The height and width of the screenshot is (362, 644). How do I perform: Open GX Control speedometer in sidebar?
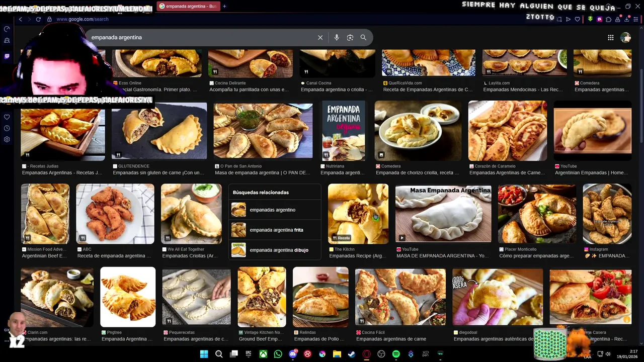tap(7, 29)
